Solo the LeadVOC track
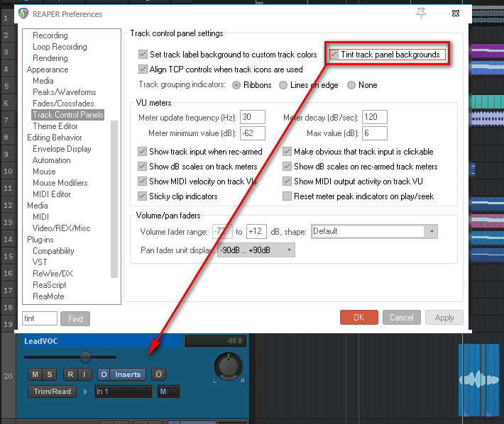The image size is (504, 424). (x=50, y=374)
